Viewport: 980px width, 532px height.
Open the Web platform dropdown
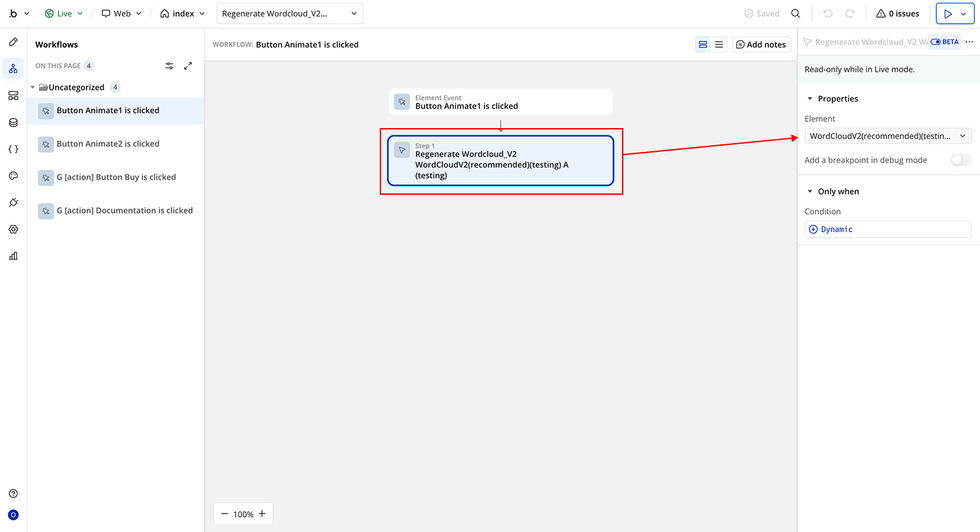tap(122, 14)
